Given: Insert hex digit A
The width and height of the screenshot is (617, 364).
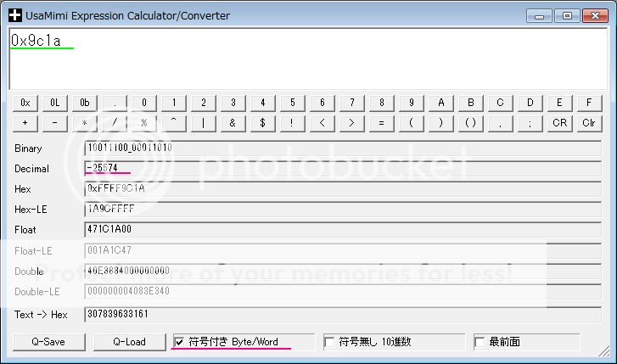Looking at the screenshot, I should click(441, 104).
